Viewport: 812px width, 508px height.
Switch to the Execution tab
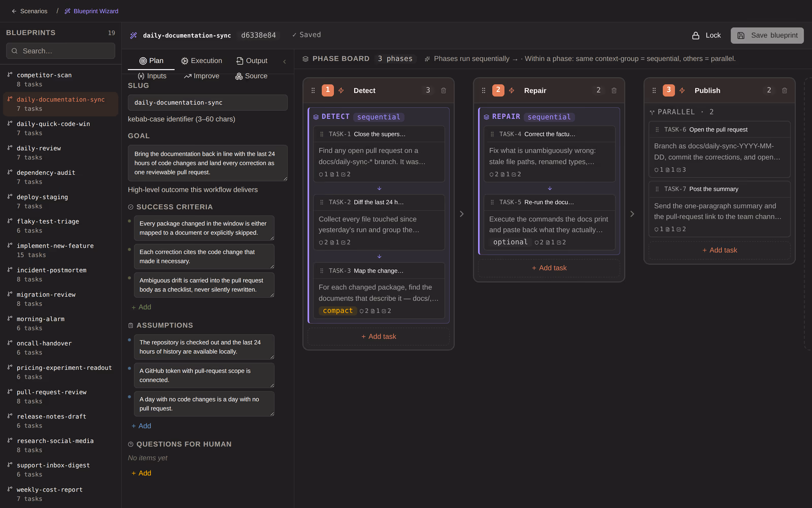pos(201,60)
